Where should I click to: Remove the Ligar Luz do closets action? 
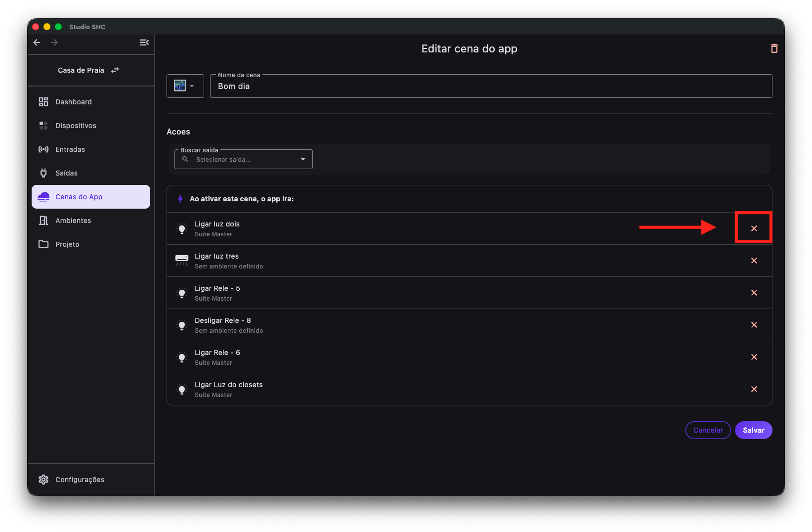(x=754, y=389)
